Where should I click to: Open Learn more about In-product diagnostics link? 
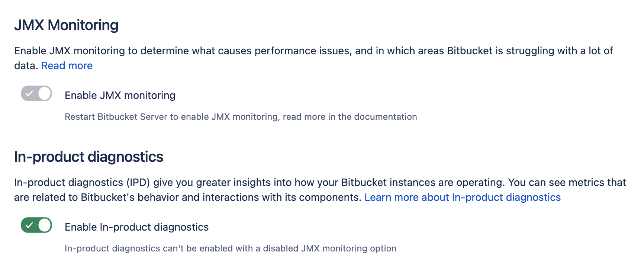(x=462, y=198)
